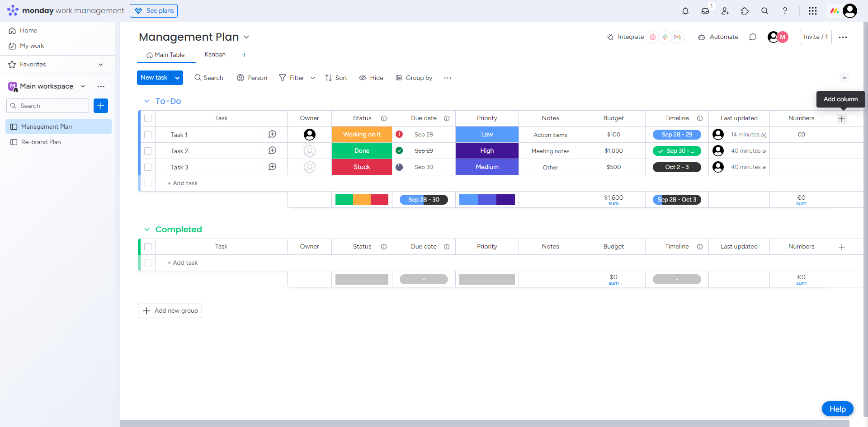
Task: Click the See plans button
Action: point(154,11)
